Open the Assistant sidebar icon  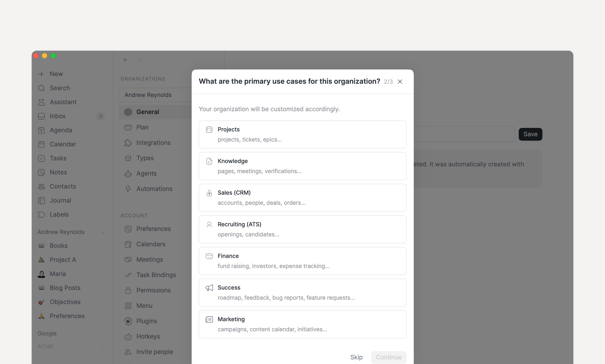[41, 102]
